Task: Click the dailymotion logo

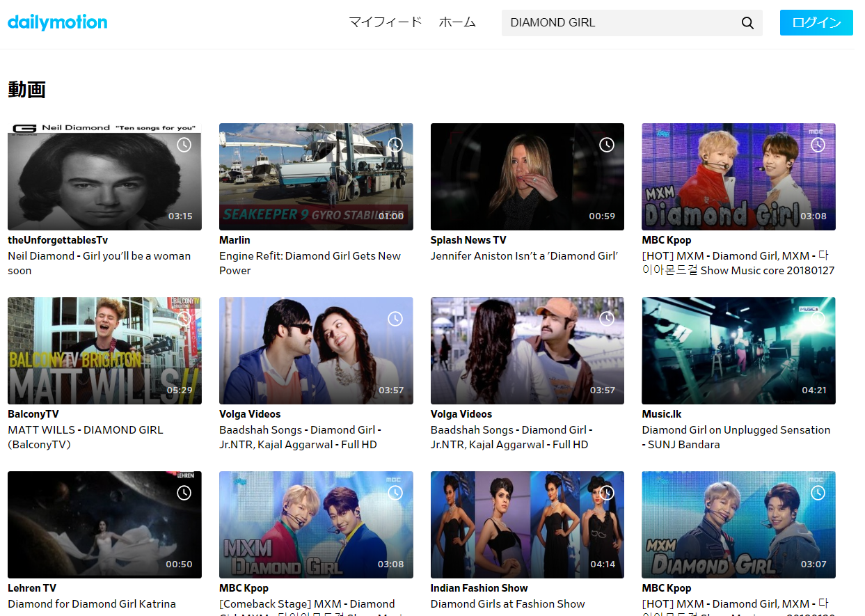Action: tap(57, 22)
